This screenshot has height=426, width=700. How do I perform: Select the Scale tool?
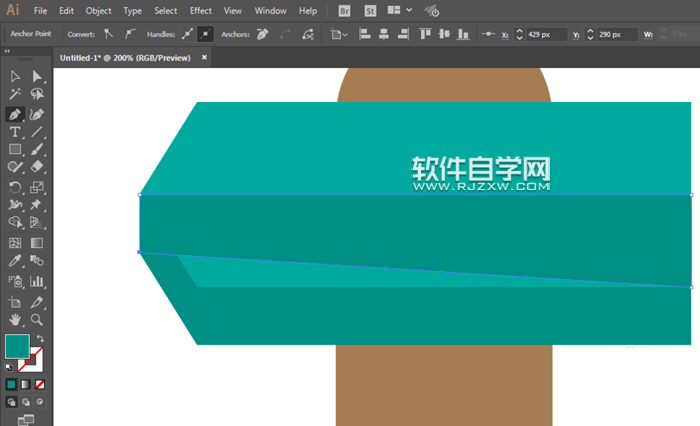(x=37, y=187)
